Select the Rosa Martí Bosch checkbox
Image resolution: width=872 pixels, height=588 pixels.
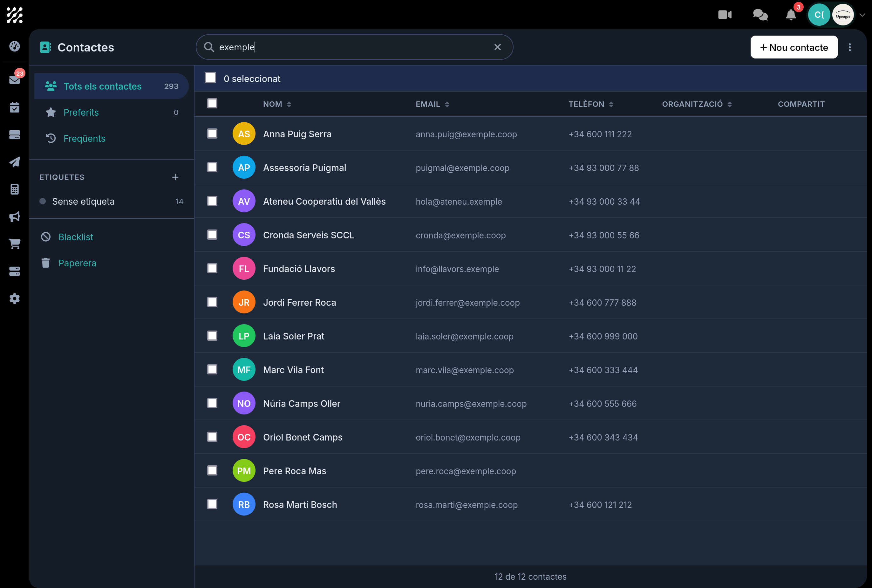pyautogui.click(x=212, y=504)
